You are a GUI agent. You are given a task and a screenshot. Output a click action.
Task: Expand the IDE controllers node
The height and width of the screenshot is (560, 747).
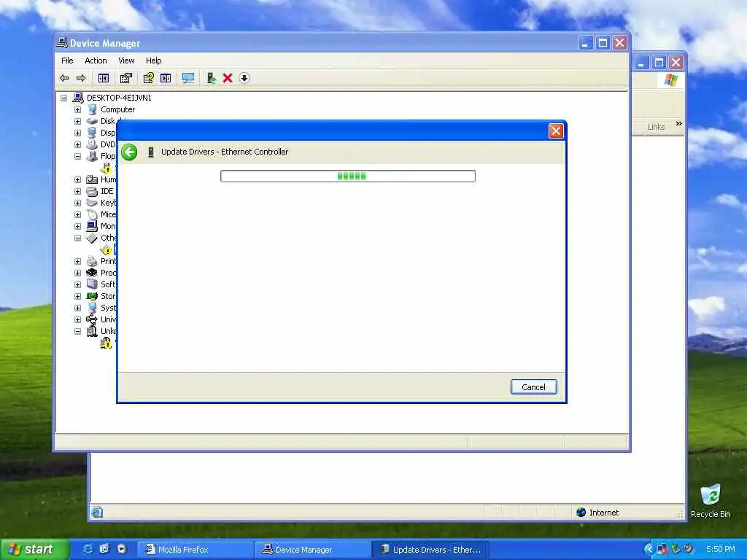[x=77, y=192]
